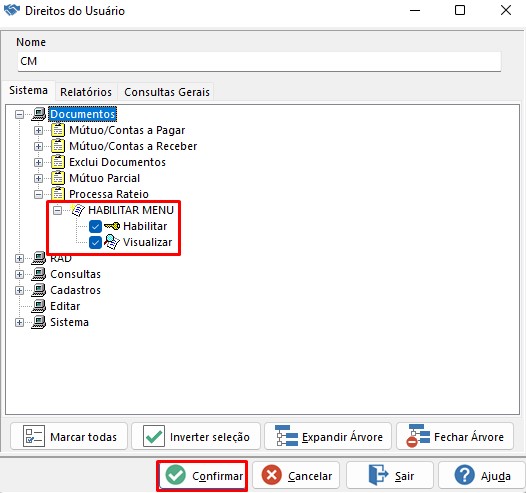Select the Mútuo Parcial label
526x493 pixels.
click(x=104, y=178)
